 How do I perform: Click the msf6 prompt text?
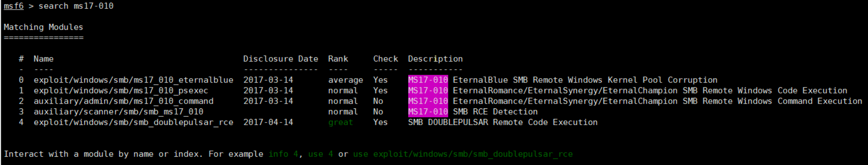[14, 6]
